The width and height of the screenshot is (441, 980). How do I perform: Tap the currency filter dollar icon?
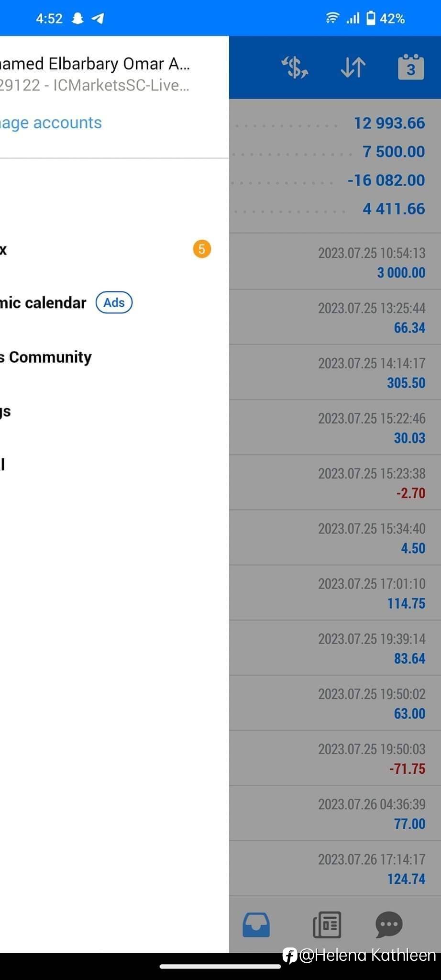click(295, 67)
